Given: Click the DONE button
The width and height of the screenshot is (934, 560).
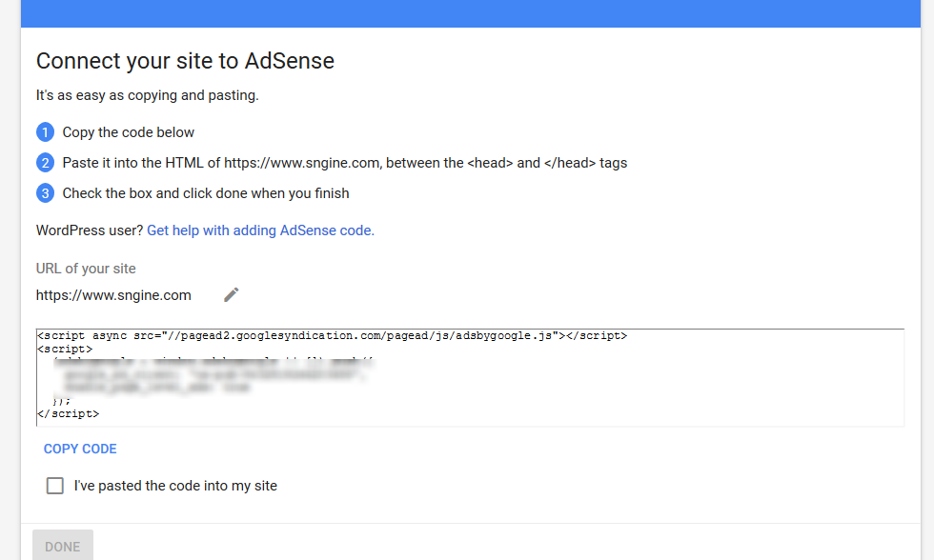Looking at the screenshot, I should pos(63,547).
